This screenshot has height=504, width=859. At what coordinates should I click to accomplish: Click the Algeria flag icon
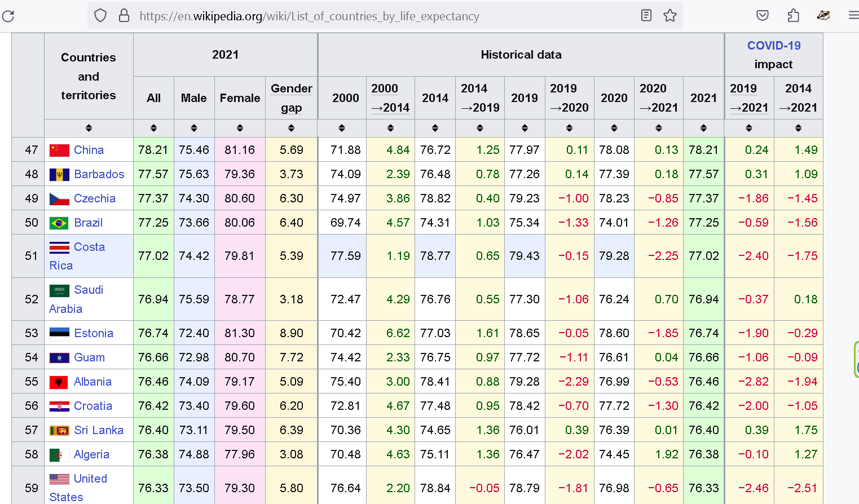tap(59, 454)
